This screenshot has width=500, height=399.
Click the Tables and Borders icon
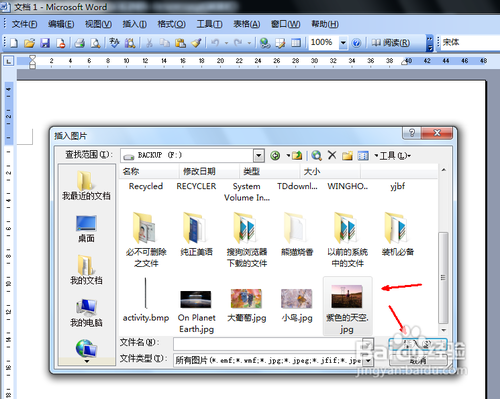point(280,43)
